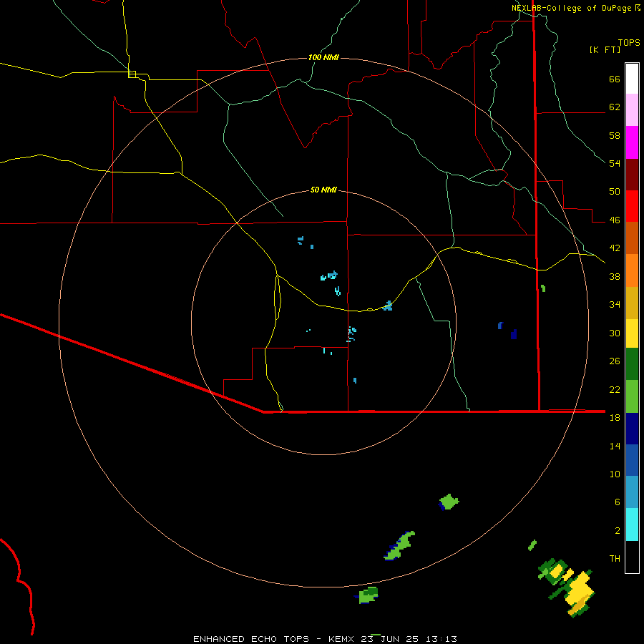
Task: Click the '46' legend value
Action: pos(615,220)
